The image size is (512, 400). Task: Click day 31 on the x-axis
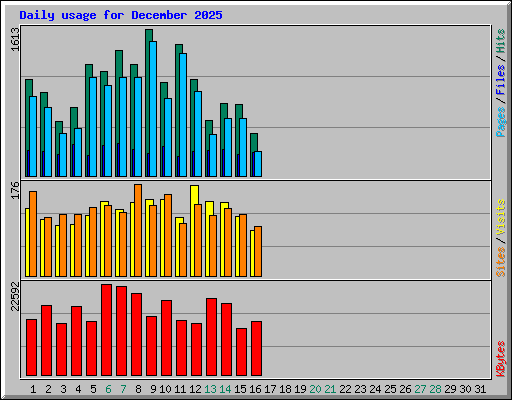[x=480, y=389]
